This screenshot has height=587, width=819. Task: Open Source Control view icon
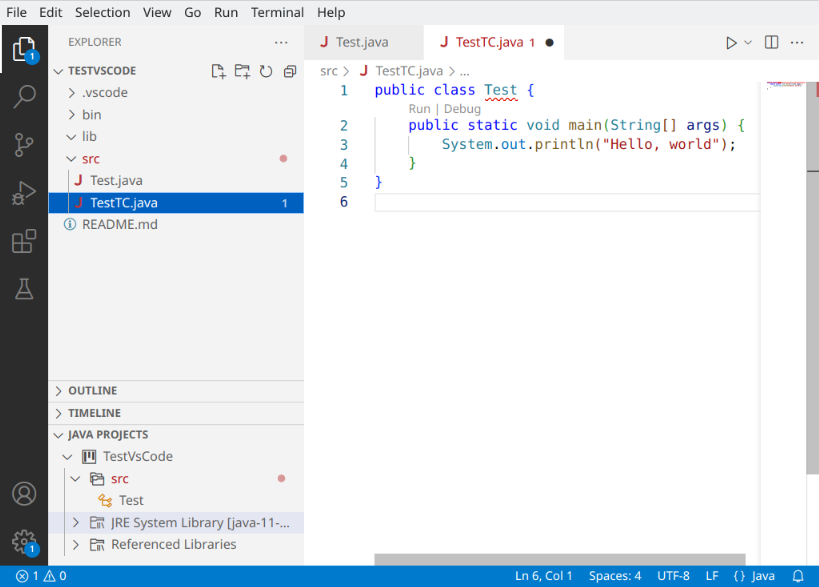tap(24, 145)
